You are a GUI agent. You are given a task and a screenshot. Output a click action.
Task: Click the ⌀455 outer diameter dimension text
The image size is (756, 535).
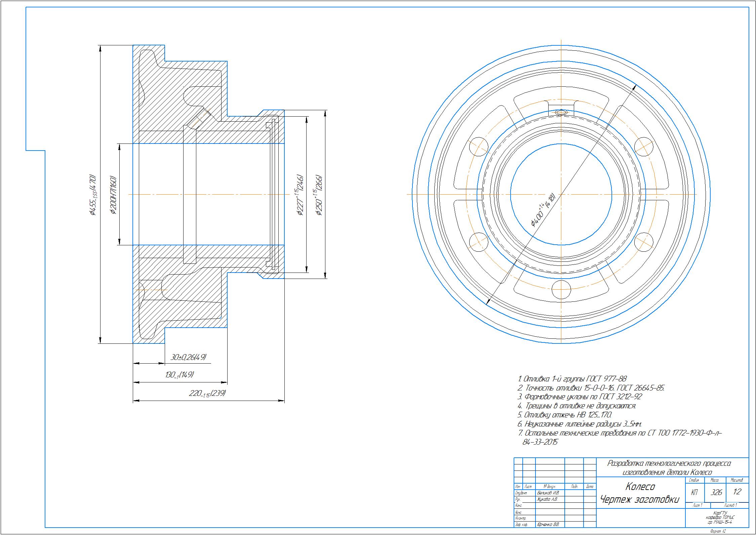93,194
